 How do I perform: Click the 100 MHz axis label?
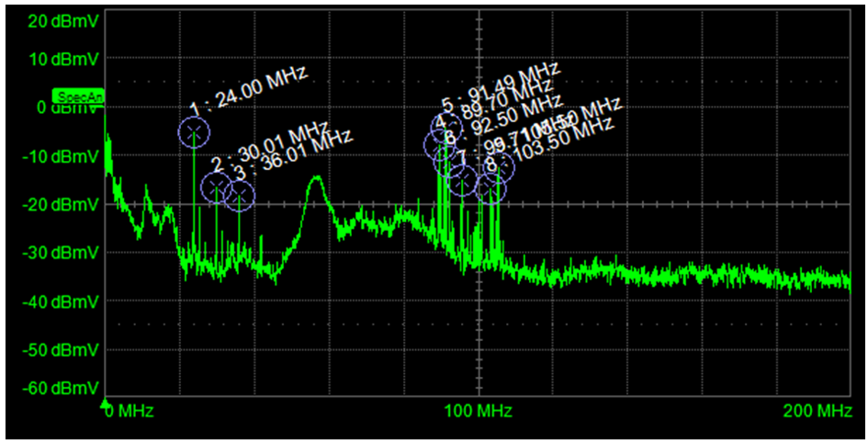coord(478,411)
